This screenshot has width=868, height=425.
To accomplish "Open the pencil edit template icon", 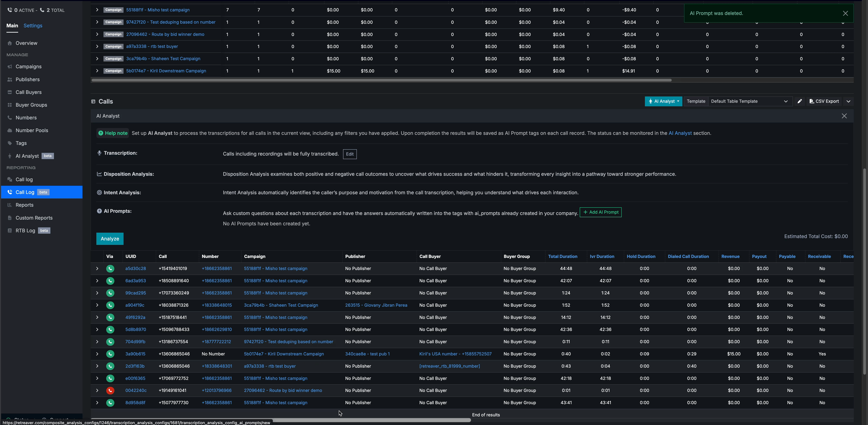I will pyautogui.click(x=799, y=101).
